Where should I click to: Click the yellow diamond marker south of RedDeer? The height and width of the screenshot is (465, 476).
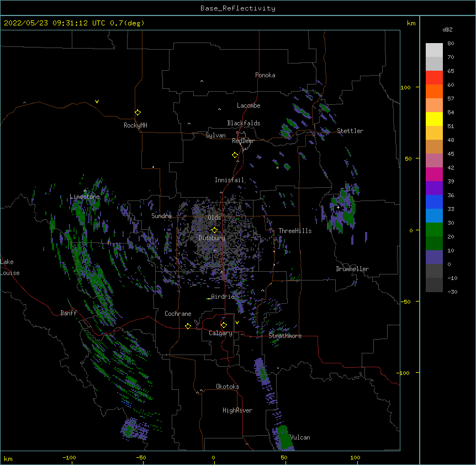click(x=235, y=155)
